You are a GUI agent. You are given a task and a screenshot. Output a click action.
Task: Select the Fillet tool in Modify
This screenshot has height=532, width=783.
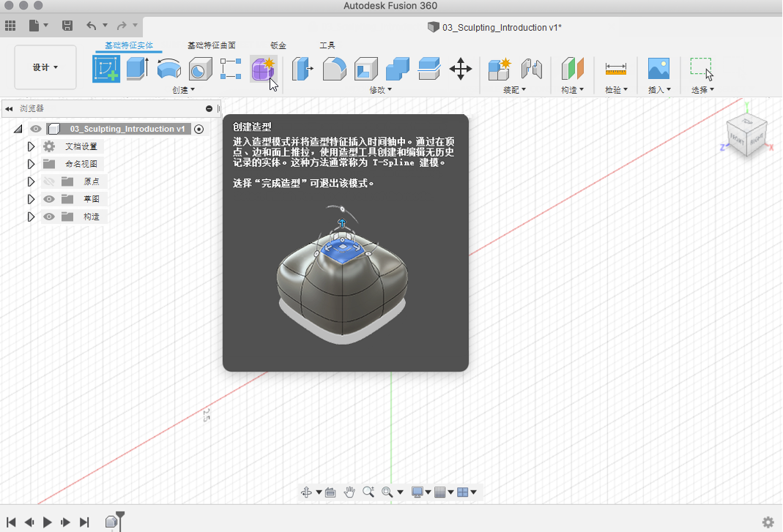tap(334, 70)
